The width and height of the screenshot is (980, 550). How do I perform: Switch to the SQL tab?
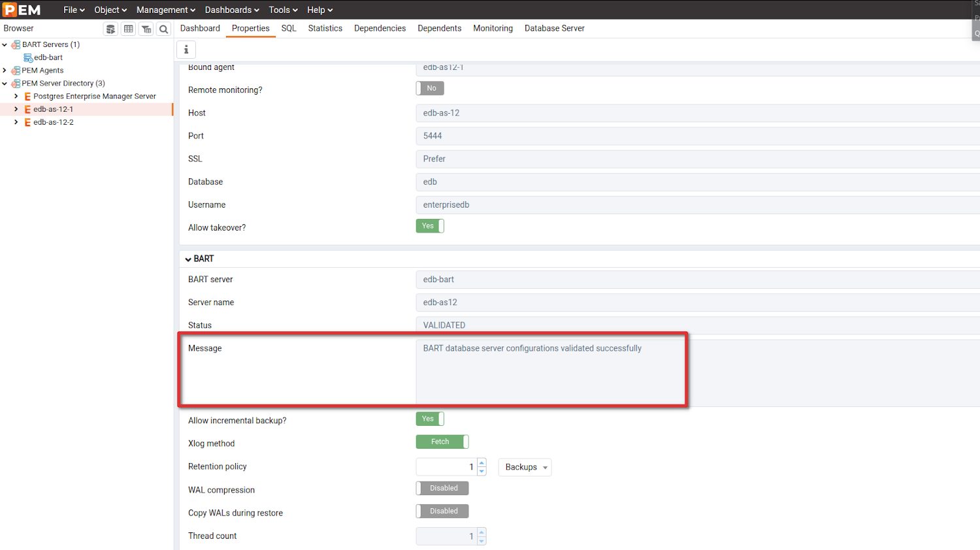click(289, 28)
